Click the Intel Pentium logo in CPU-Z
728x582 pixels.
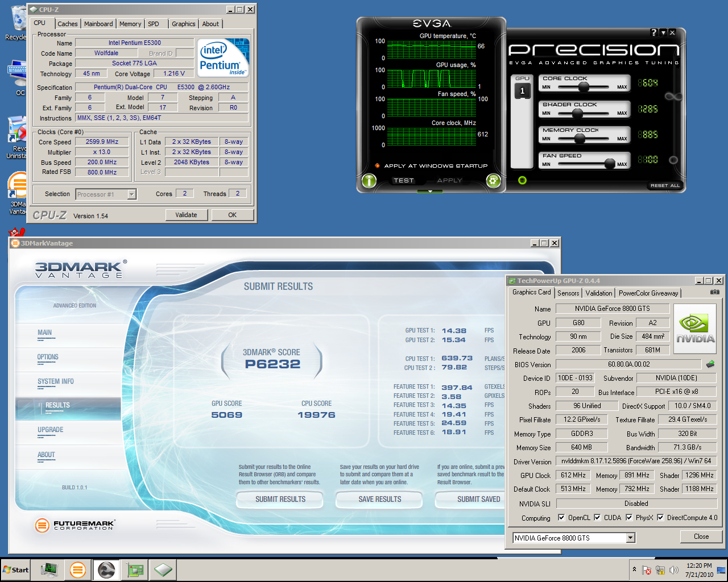pyautogui.click(x=224, y=58)
